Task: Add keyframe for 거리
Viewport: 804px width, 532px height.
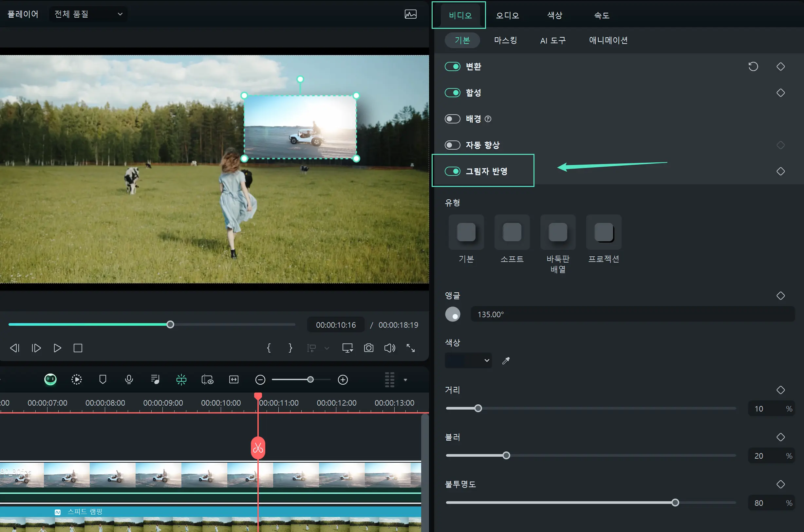Action: tap(780, 390)
